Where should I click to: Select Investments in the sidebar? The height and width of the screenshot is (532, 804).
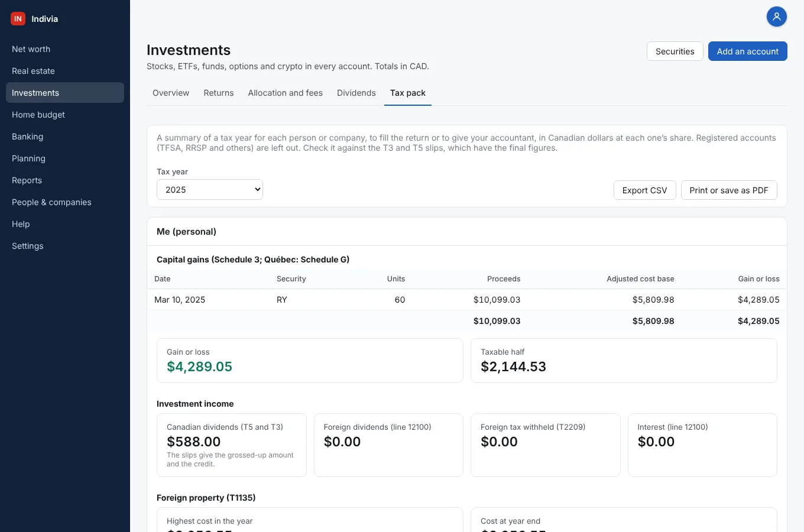click(x=65, y=93)
